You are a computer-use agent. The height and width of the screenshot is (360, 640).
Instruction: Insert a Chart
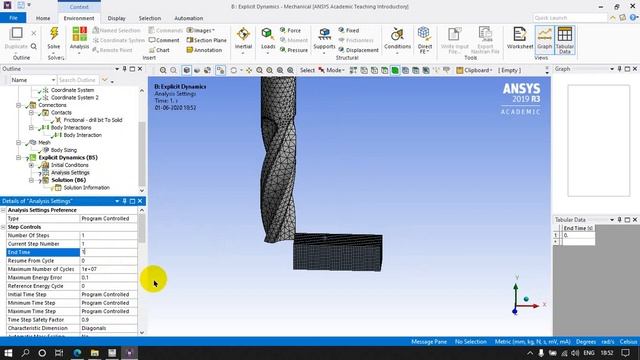coord(159,50)
